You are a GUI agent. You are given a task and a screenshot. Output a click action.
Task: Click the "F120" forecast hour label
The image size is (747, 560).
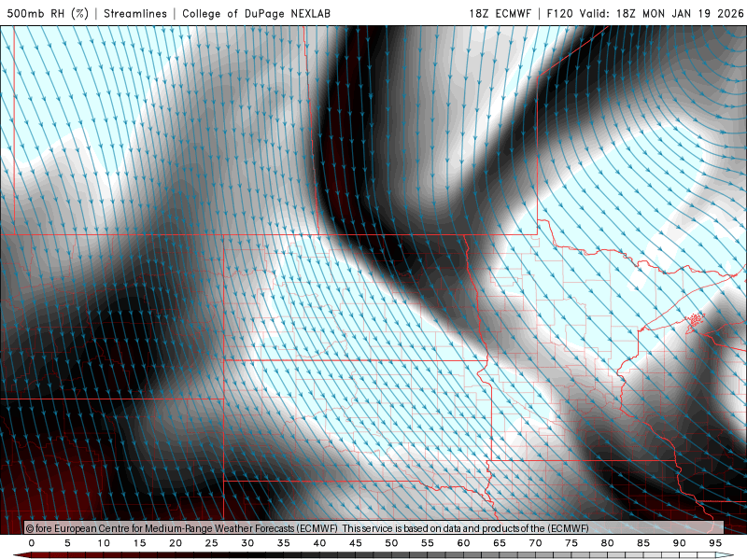559,13
